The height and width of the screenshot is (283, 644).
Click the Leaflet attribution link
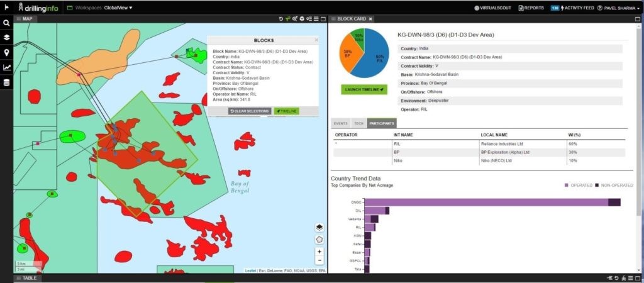pyautogui.click(x=250, y=270)
